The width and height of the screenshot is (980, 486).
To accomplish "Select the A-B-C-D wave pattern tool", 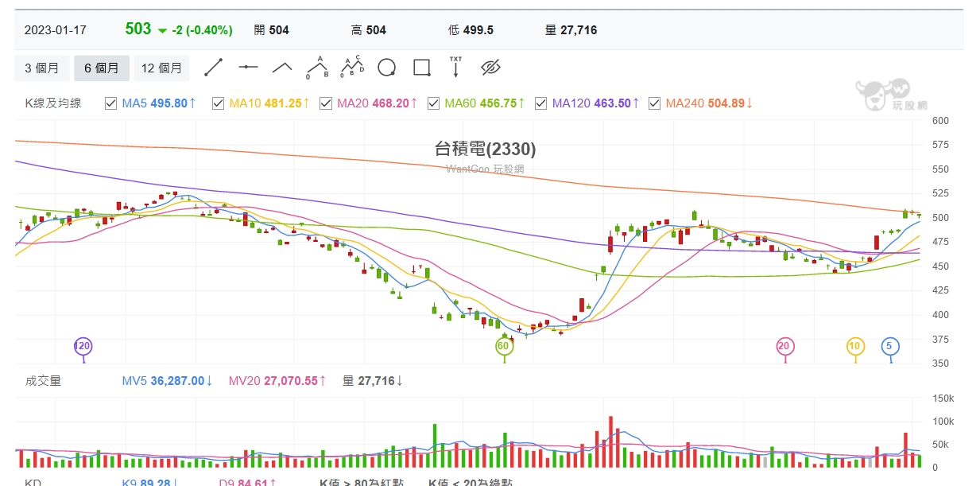I will 352,67.
